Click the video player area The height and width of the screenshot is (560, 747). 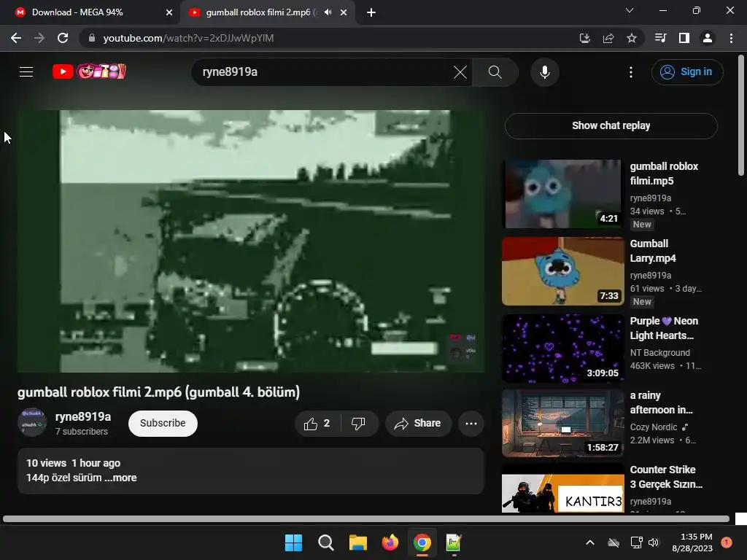coord(251,241)
